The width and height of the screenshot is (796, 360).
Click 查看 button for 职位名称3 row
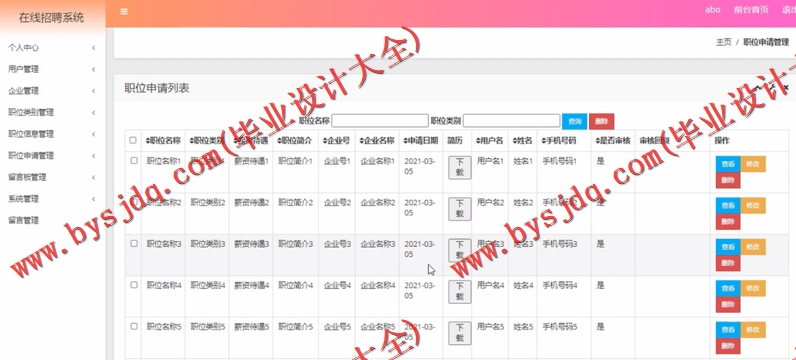point(728,247)
